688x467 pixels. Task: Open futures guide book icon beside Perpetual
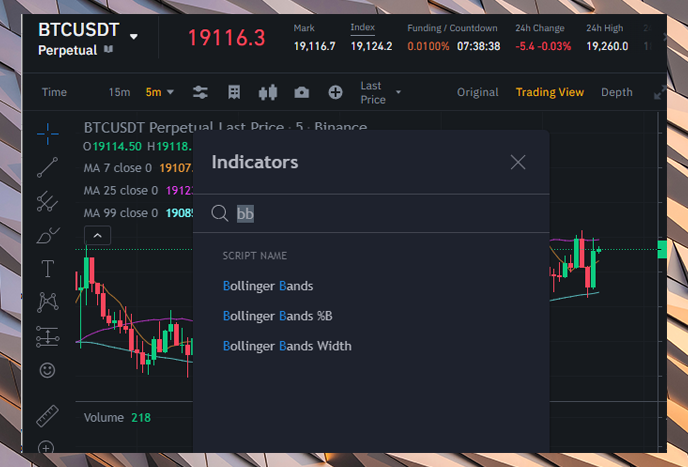tap(108, 50)
